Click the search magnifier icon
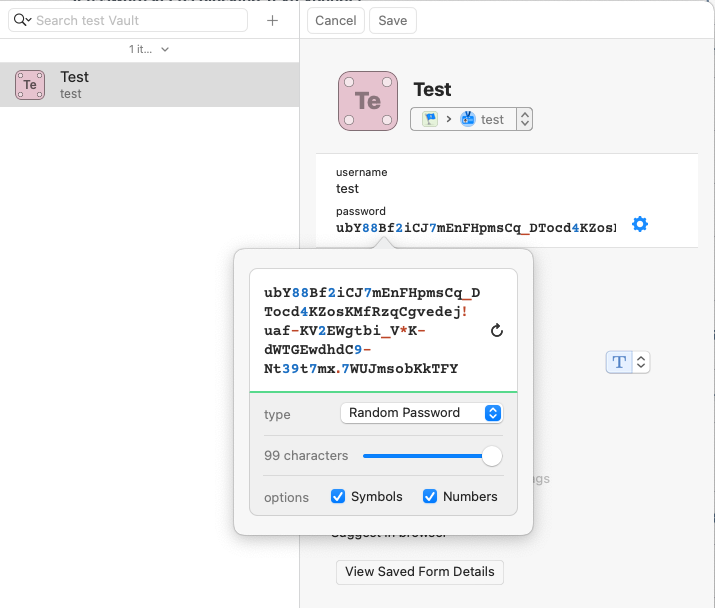This screenshot has height=608, width=715. [x=21, y=21]
